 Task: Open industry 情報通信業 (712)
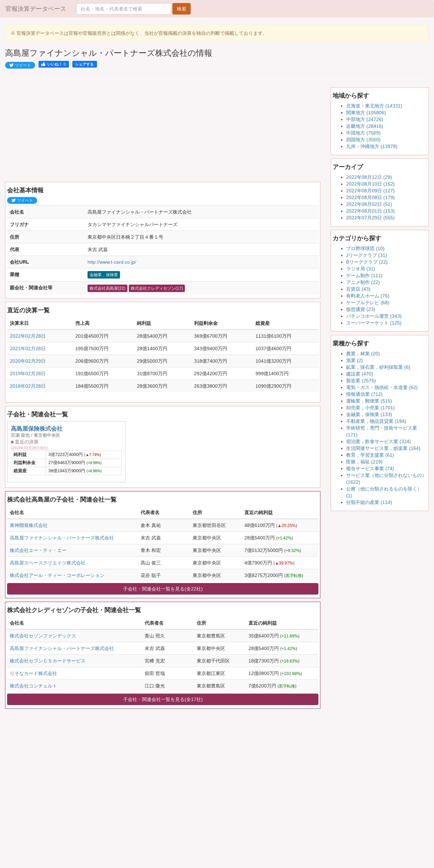click(x=364, y=394)
